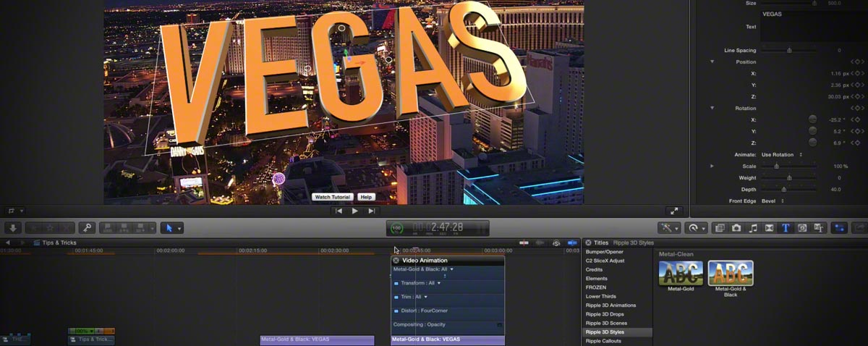Add keyframe for Position Z
The image size is (868, 346).
pos(857,96)
